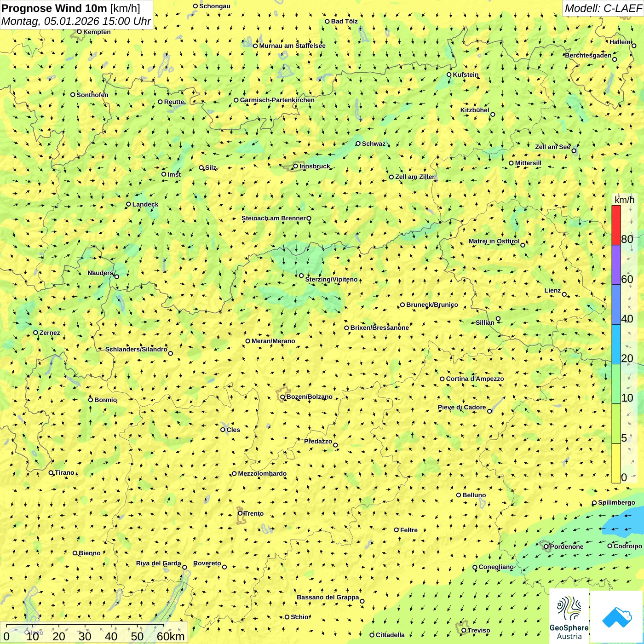Viewport: 644px width, 644px height.
Task: Click the Predazzo label
Action: coord(318,441)
